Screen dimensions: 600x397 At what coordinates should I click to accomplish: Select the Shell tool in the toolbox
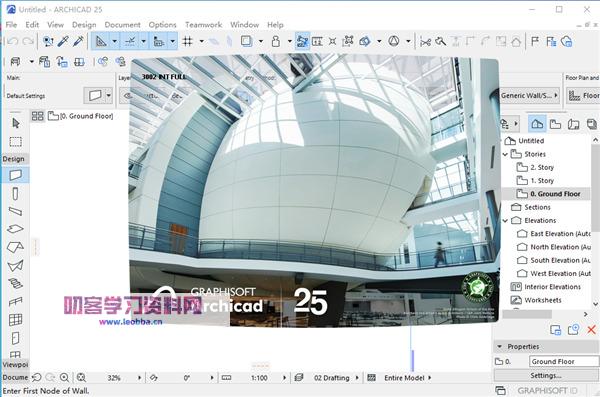point(15,265)
